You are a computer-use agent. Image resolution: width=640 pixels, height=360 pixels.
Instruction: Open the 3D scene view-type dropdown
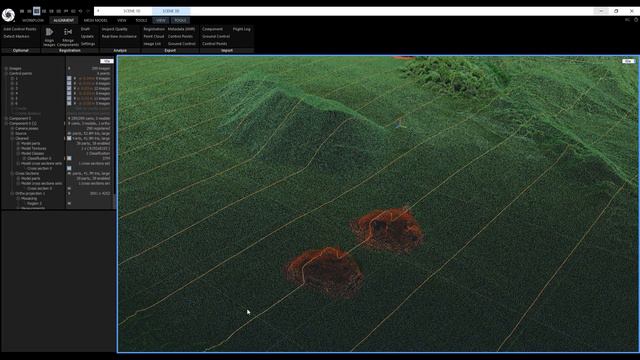click(628, 61)
